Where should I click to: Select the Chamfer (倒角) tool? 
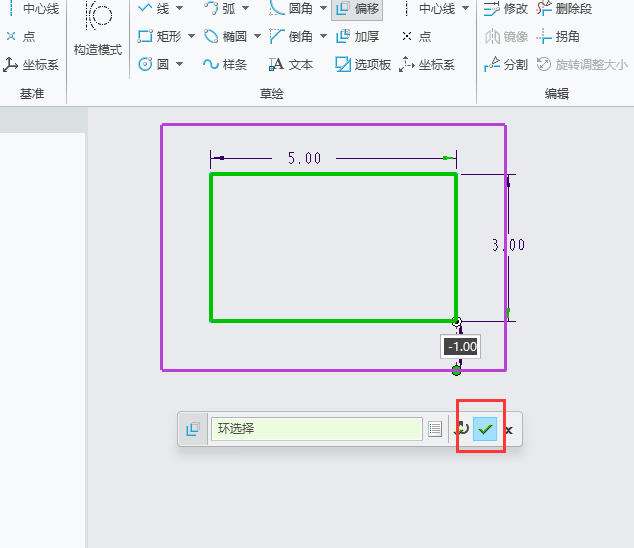tap(291, 36)
